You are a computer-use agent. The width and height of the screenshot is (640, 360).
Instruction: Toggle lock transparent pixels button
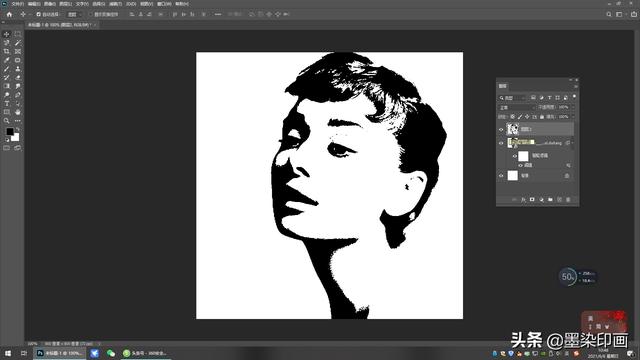click(513, 117)
